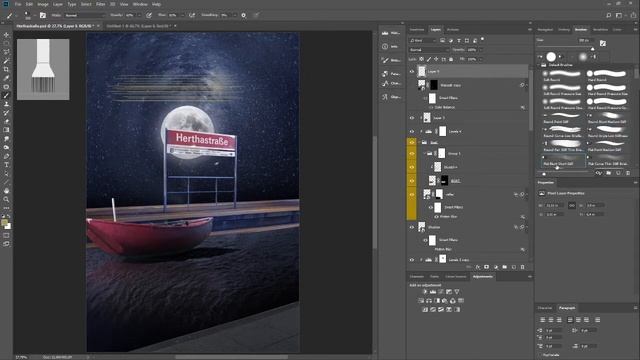
Task: Switch to the Paragraph tab
Action: 567,308
